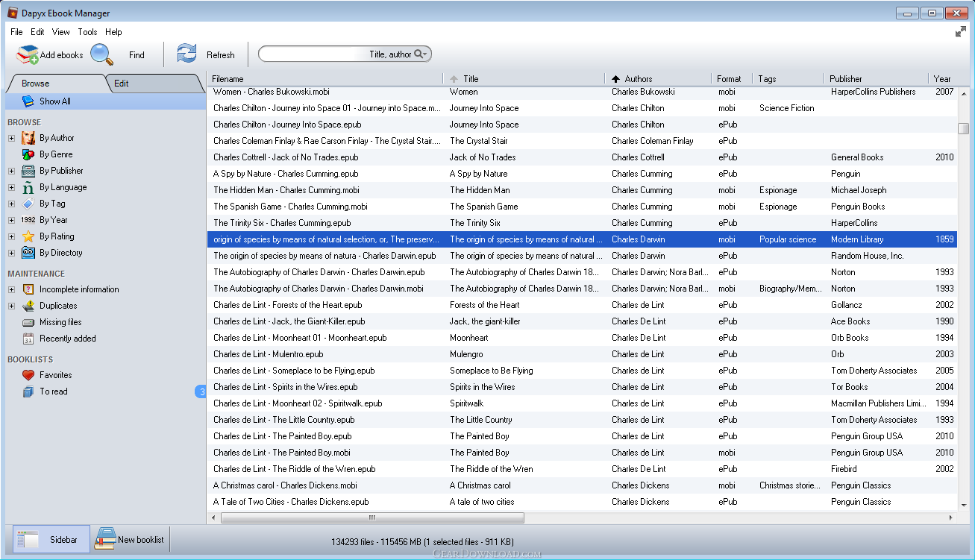Screen dimensions: 975x560
Task: Click the Missing files icon
Action: pyautogui.click(x=28, y=322)
